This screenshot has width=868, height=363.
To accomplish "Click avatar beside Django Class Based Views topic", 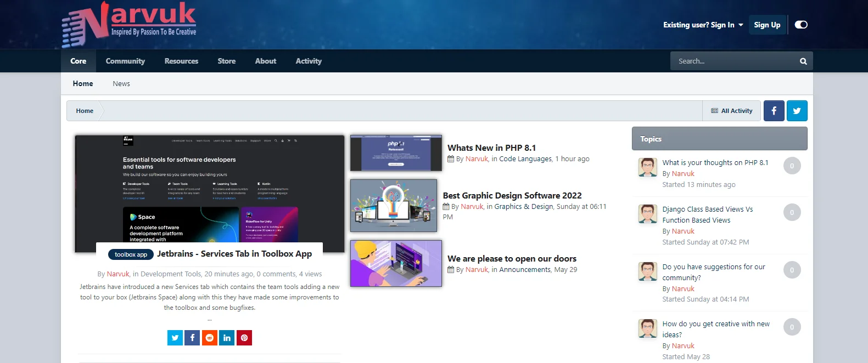I will pyautogui.click(x=648, y=214).
